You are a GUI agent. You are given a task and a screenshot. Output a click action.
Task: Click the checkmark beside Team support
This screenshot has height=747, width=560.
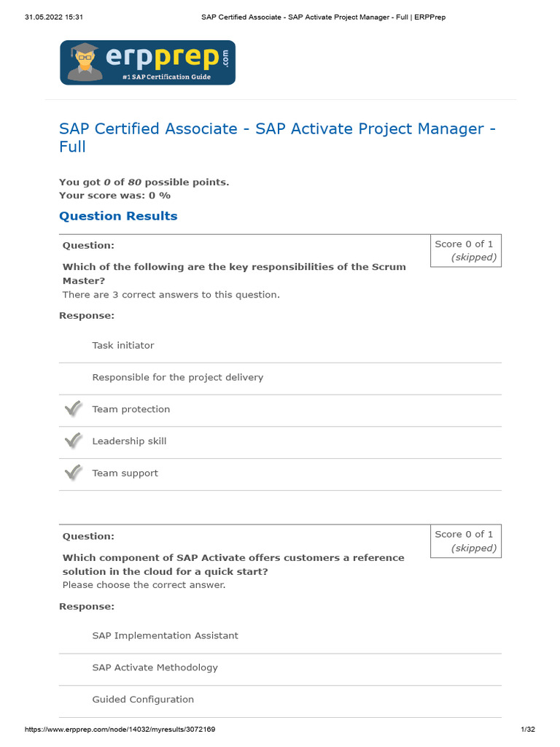[73, 473]
